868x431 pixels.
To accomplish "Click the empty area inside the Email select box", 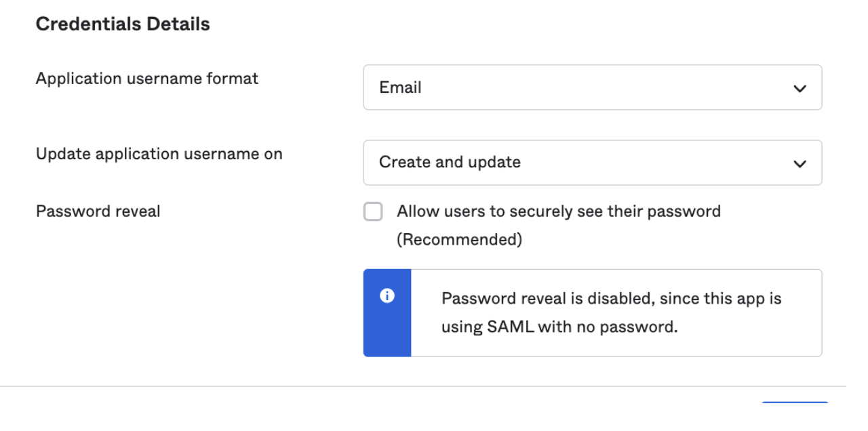I will (x=610, y=87).
